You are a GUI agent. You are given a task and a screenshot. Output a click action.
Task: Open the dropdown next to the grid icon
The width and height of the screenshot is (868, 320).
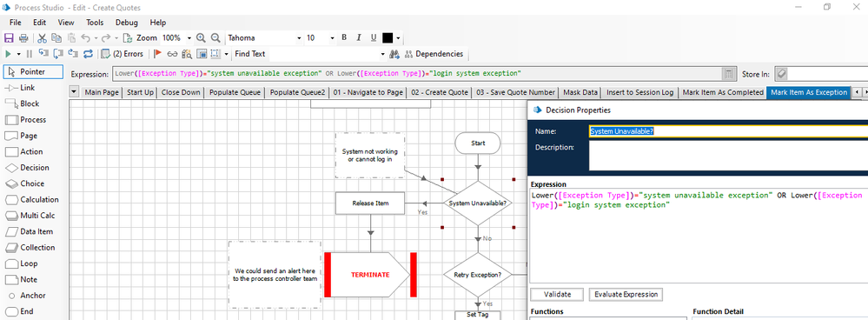[227, 54]
